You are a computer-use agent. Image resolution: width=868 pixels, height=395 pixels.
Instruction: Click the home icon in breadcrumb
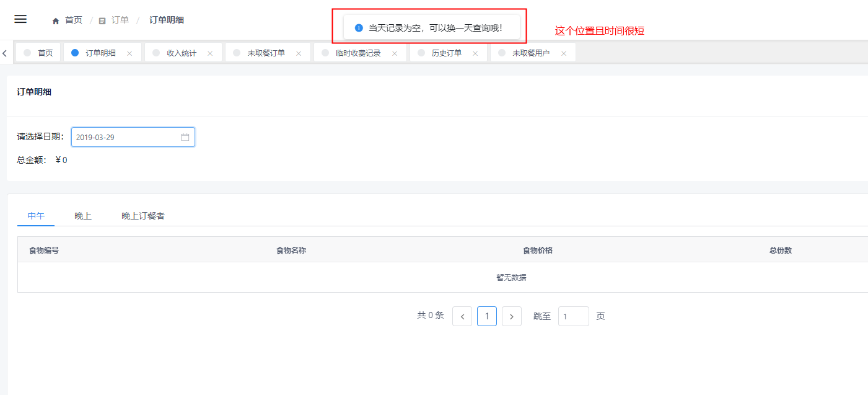(55, 19)
